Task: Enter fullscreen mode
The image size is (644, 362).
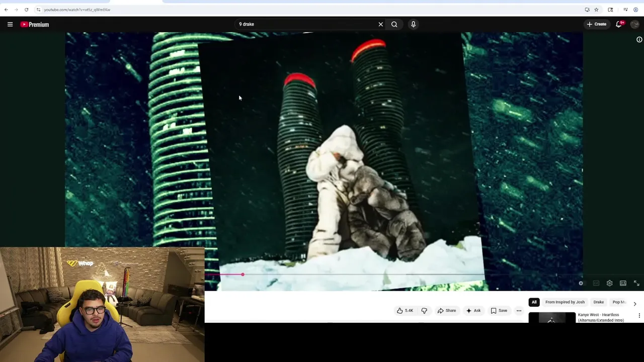Action: (x=636, y=283)
